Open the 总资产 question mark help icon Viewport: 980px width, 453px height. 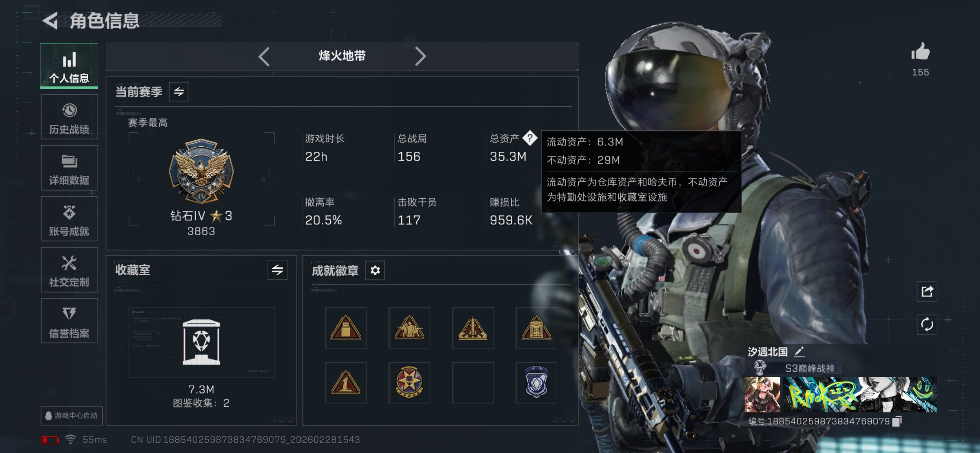[x=530, y=138]
